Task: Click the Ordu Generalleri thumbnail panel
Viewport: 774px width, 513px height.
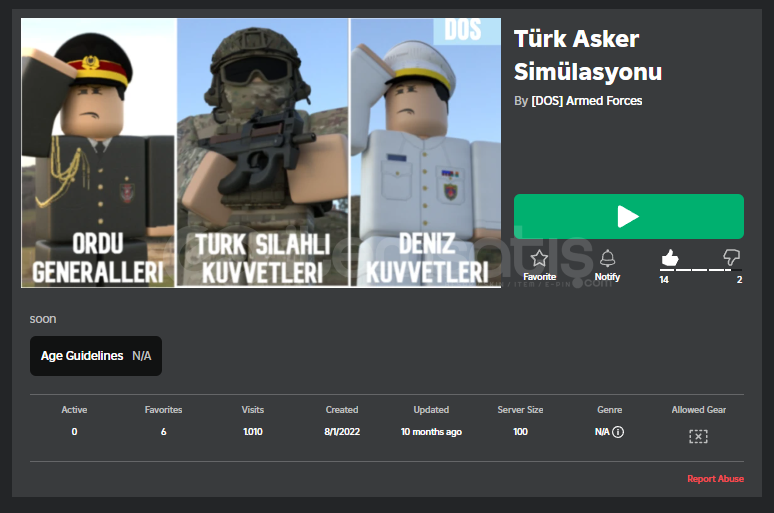Action: pos(99,153)
